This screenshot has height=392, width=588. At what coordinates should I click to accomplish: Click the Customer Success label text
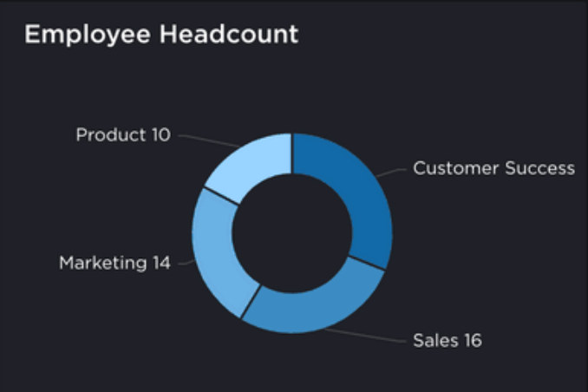coord(493,168)
